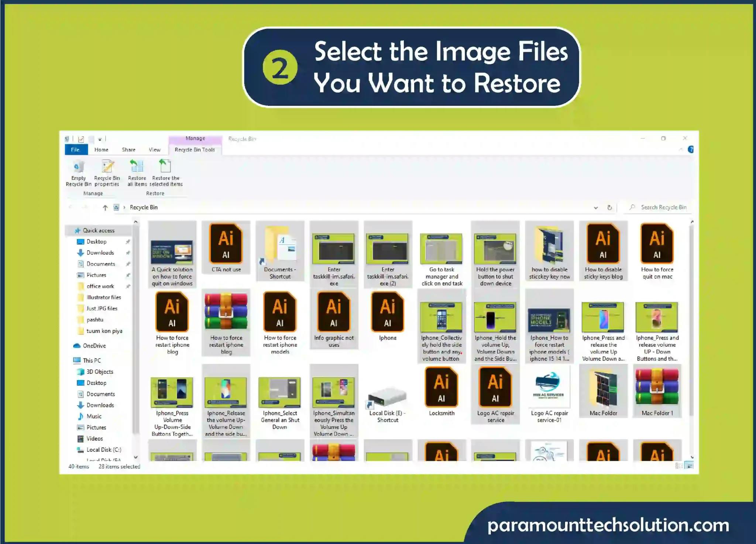Select the 'Locksmith' AI file
756x544 pixels.
[441, 391]
